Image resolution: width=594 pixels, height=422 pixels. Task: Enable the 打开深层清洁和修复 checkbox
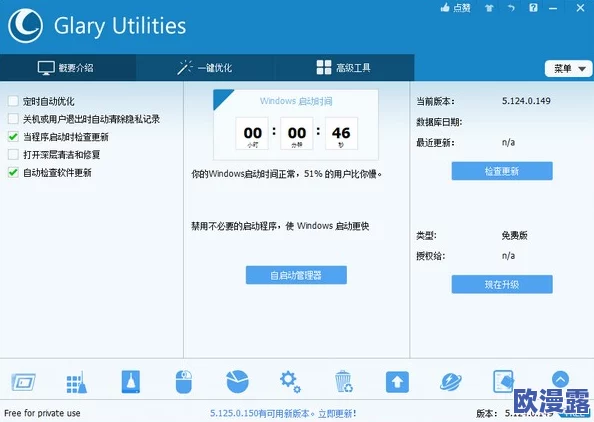click(13, 155)
